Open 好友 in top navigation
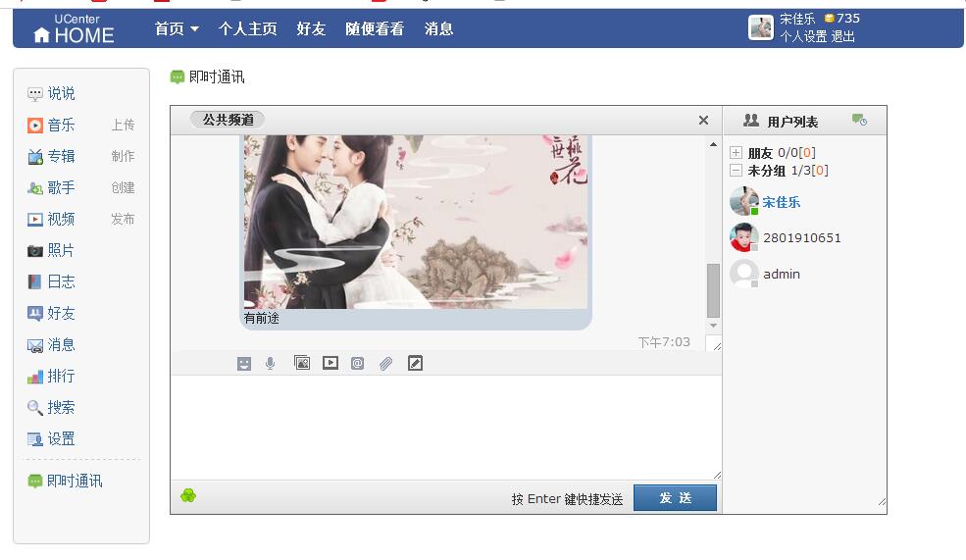 pyautogui.click(x=311, y=29)
